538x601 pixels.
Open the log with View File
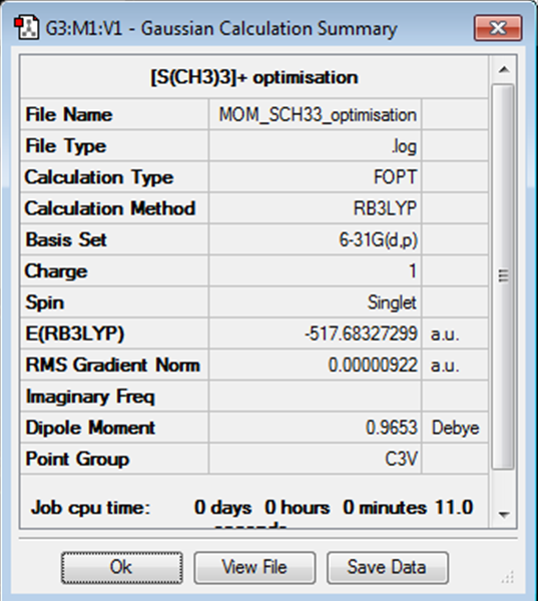coord(254,568)
